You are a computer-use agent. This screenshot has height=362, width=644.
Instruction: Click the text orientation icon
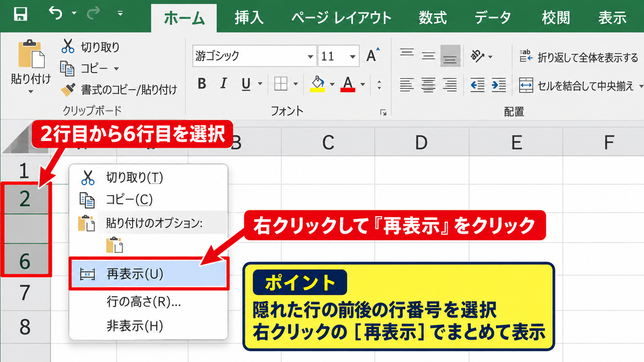click(x=478, y=56)
